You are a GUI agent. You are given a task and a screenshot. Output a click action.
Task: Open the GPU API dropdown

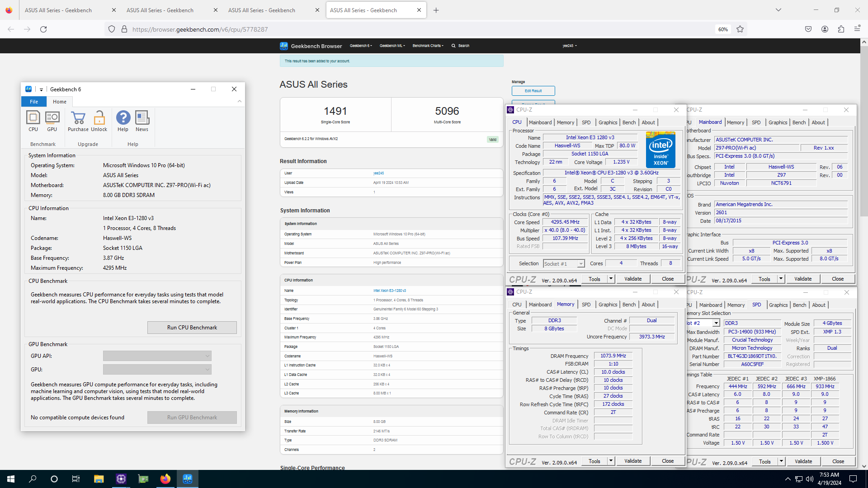click(157, 356)
